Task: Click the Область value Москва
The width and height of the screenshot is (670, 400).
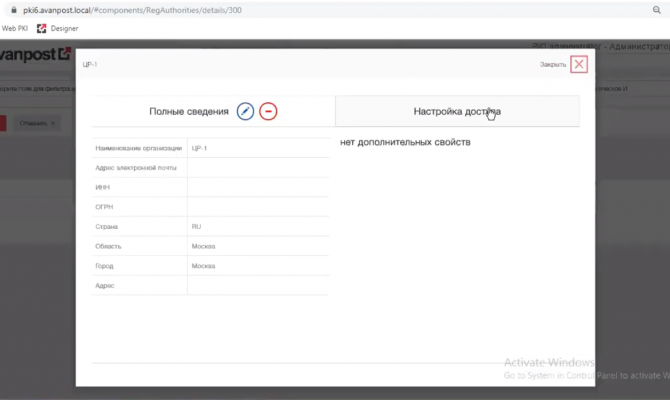Action: point(203,246)
